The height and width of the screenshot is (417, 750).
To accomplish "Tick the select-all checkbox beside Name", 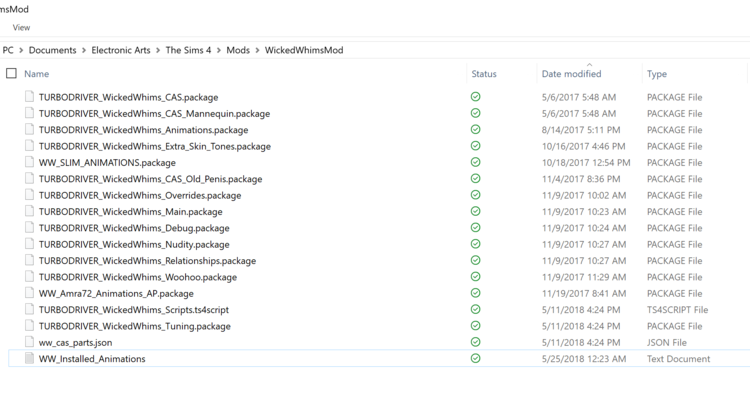I will coord(11,73).
